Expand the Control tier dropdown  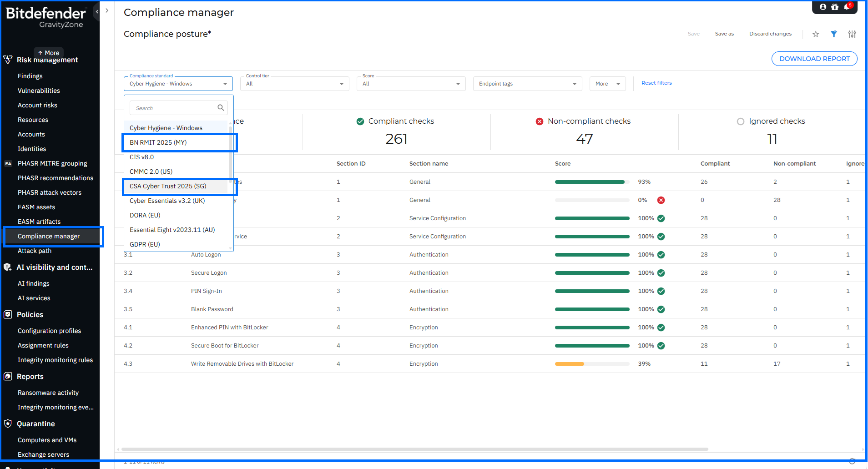(x=295, y=84)
